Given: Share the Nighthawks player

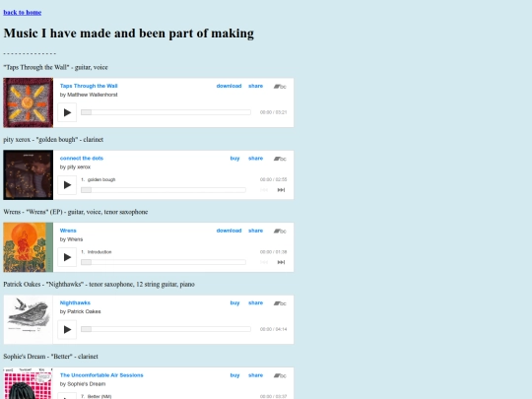Looking at the screenshot, I should [x=255, y=302].
